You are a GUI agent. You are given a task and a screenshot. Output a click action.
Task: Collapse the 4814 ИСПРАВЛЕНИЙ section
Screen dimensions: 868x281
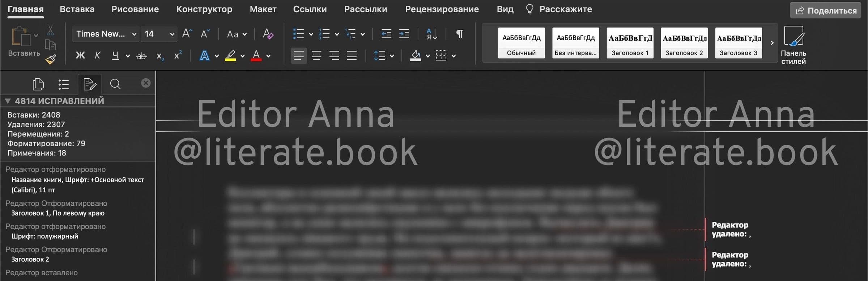[7, 101]
